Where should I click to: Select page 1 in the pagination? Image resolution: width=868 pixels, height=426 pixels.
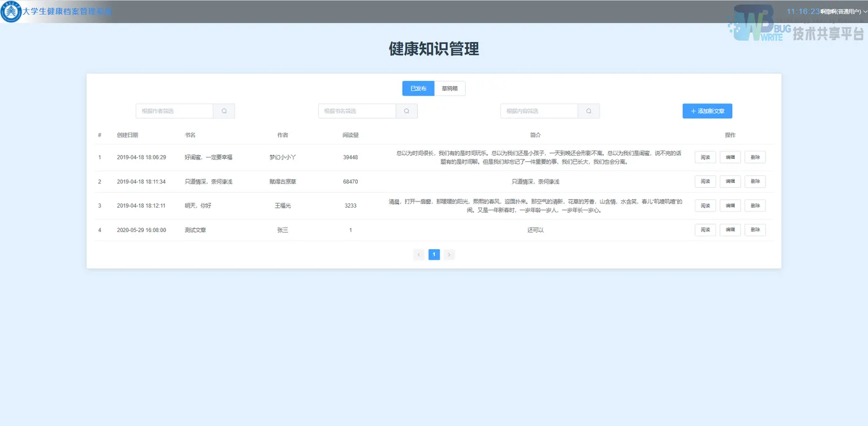point(434,254)
